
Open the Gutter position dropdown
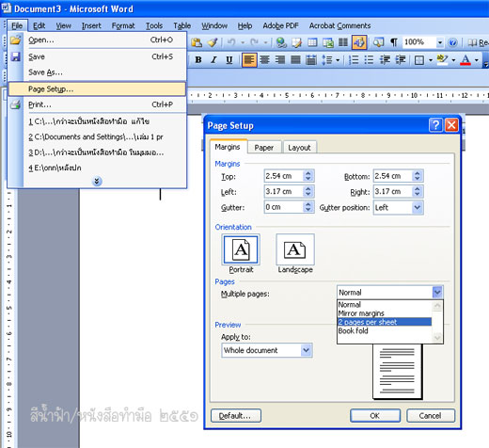417,207
